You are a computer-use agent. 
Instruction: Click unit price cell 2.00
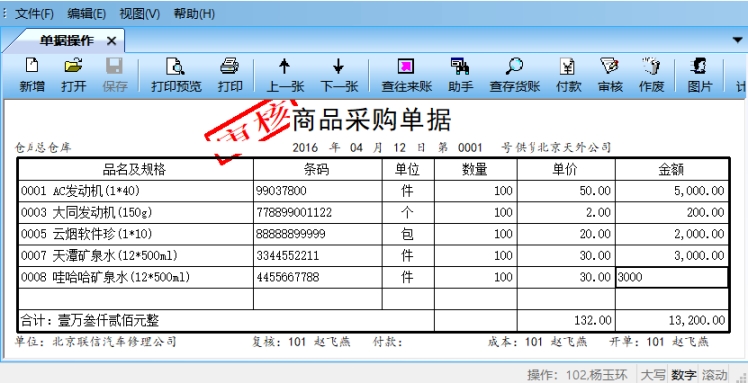(x=566, y=212)
